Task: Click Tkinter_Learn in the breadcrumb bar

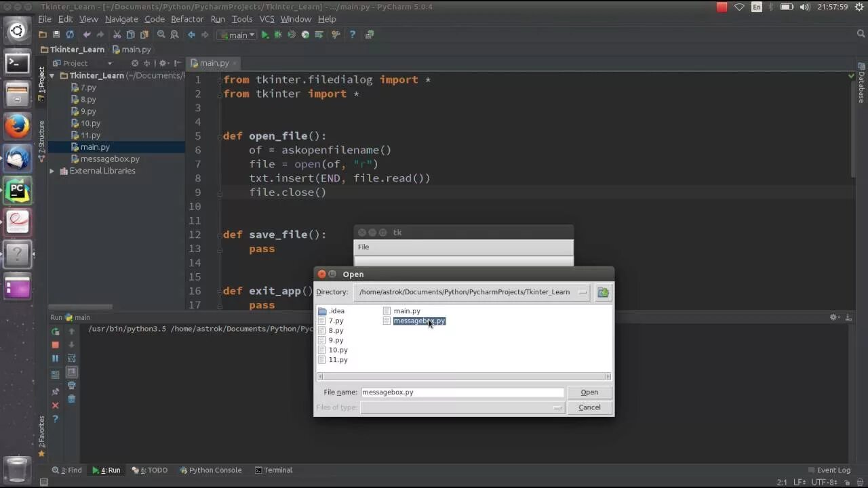Action: tap(73, 49)
